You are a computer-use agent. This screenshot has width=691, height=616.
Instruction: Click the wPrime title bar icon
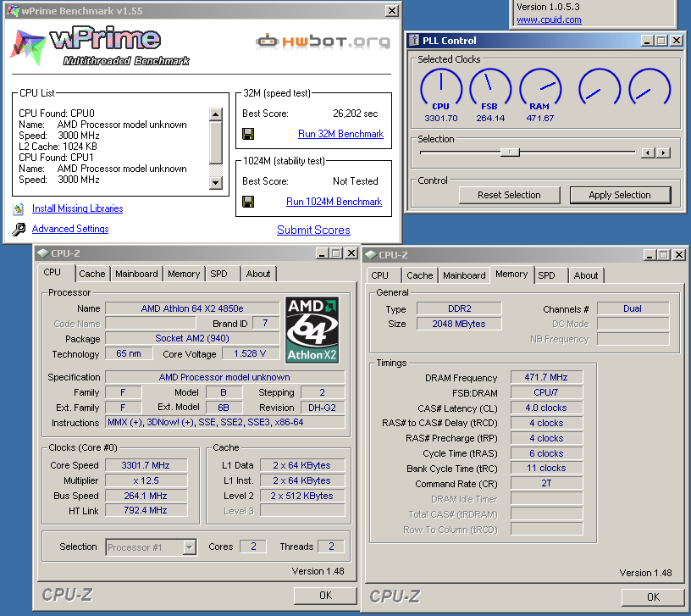coord(13,10)
